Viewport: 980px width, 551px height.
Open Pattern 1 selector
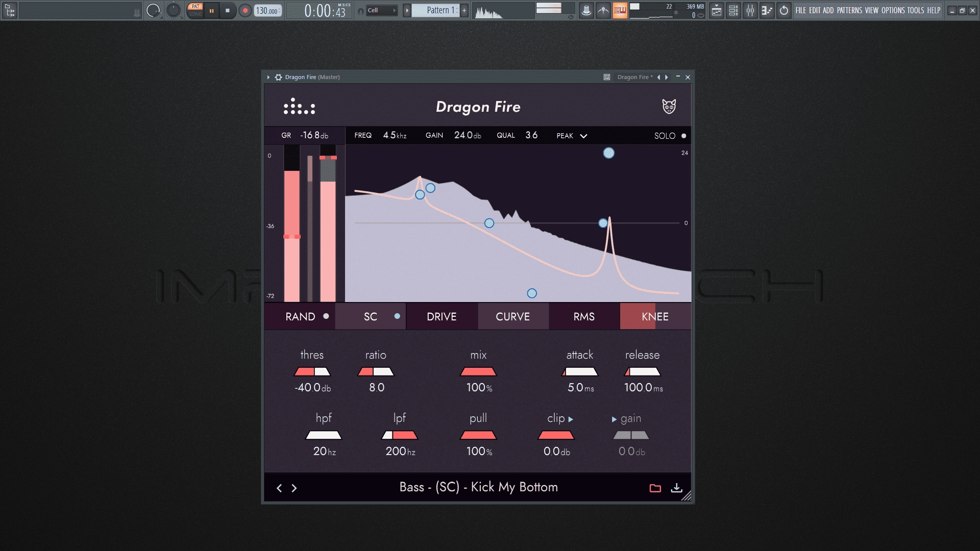point(435,10)
